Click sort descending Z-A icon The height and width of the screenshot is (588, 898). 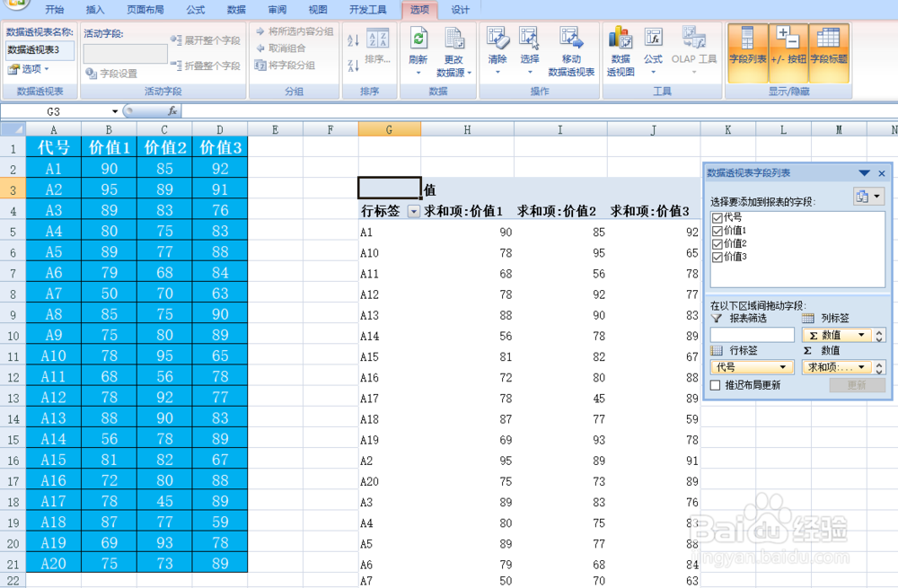[353, 66]
